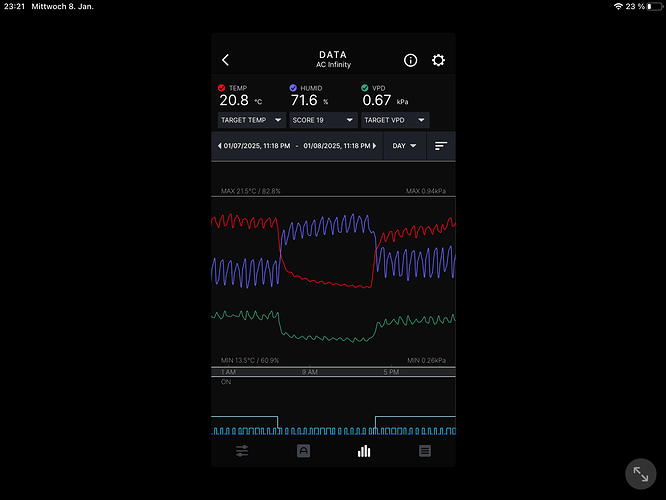Open the info icon in the header

tap(410, 60)
